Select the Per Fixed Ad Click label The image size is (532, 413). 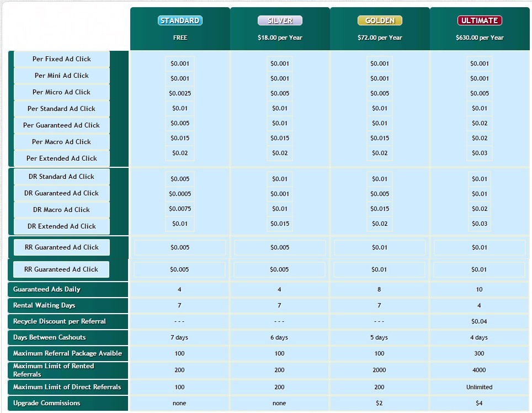pyautogui.click(x=62, y=59)
